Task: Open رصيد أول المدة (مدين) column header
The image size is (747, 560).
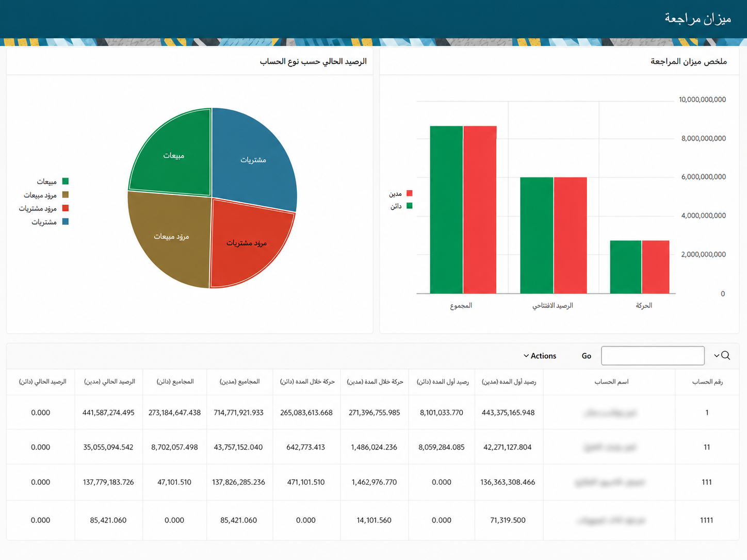Action: (x=509, y=382)
